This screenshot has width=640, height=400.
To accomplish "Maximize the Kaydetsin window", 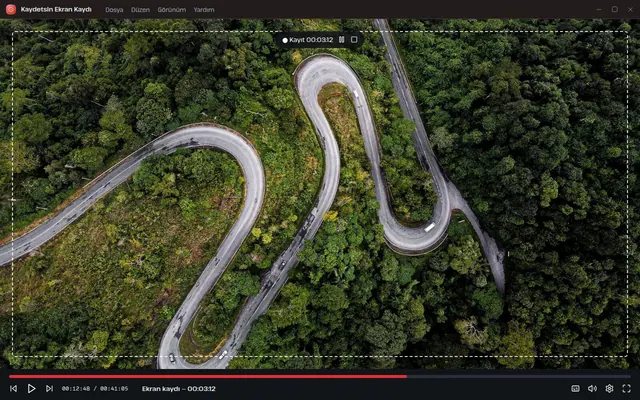I will (615, 9).
